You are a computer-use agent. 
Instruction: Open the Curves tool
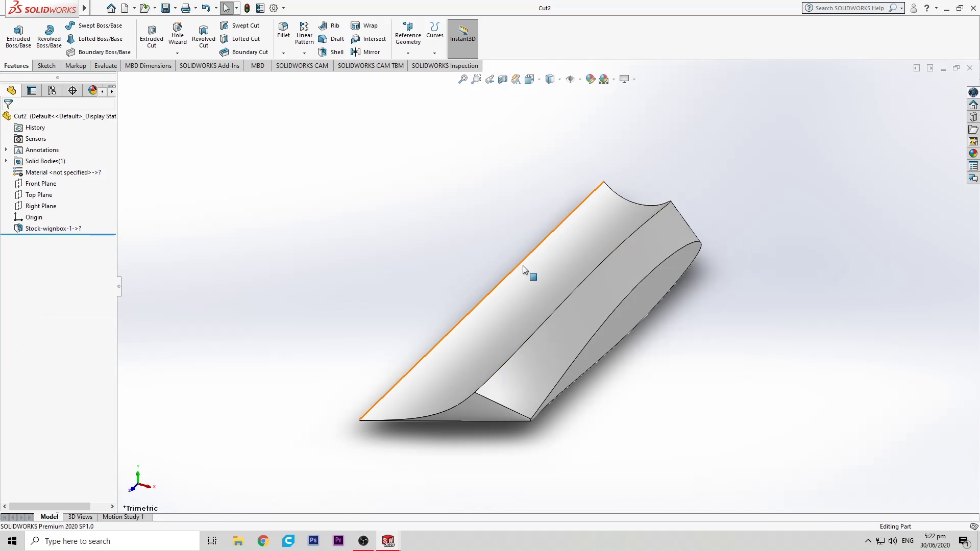click(x=435, y=30)
